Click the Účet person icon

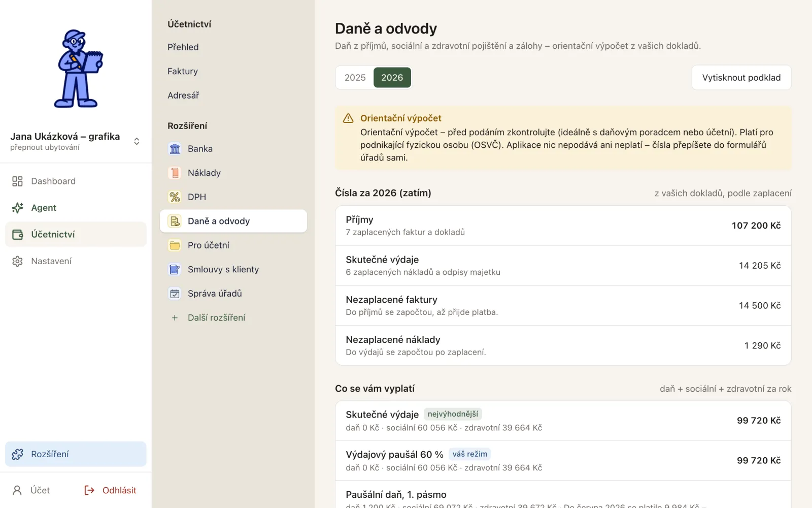tap(17, 490)
